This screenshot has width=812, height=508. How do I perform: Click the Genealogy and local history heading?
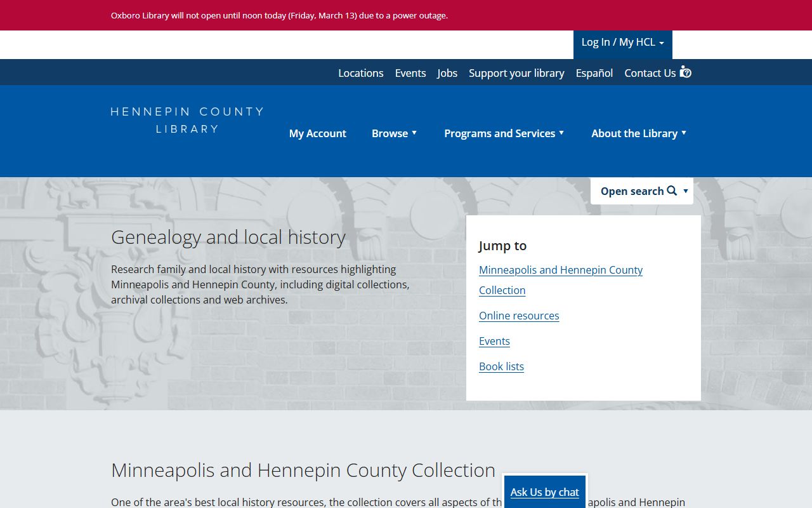[228, 237]
